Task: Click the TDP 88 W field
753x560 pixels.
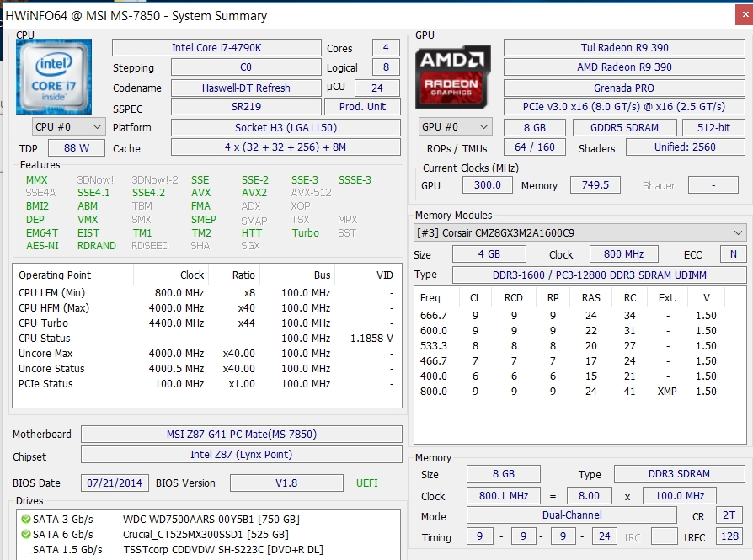Action: pos(77,148)
